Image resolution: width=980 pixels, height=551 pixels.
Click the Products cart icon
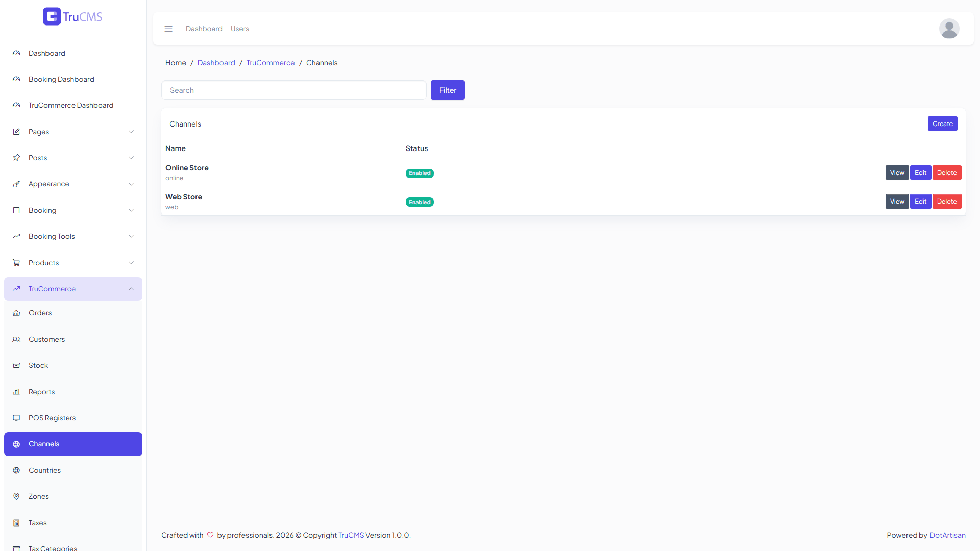coord(16,263)
